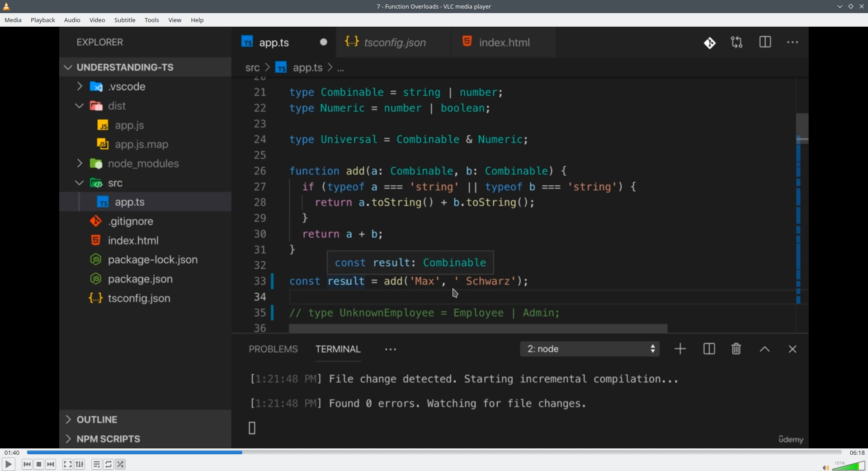Image resolution: width=868 pixels, height=471 pixels.
Task: Open the Subtitle menu
Action: pos(125,20)
